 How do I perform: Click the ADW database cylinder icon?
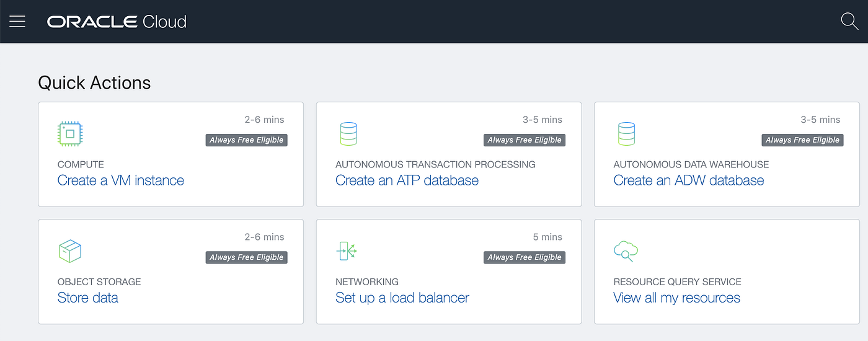pyautogui.click(x=626, y=134)
